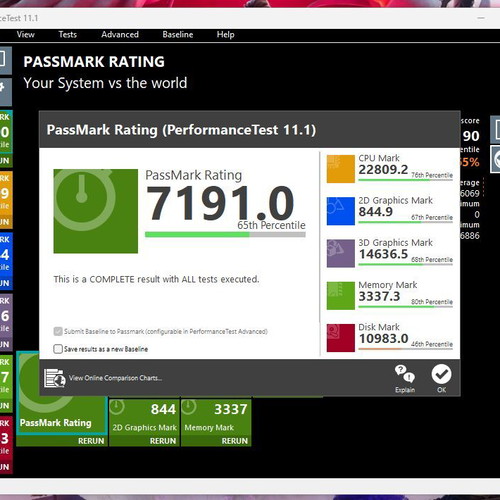Click the PassMark Rating percentile progress bar
Viewport: 500px width, 500px height.
(225, 235)
